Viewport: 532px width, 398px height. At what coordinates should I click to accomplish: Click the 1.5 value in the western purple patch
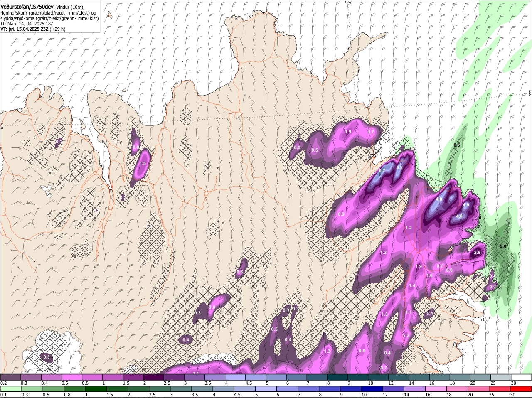coord(143,164)
